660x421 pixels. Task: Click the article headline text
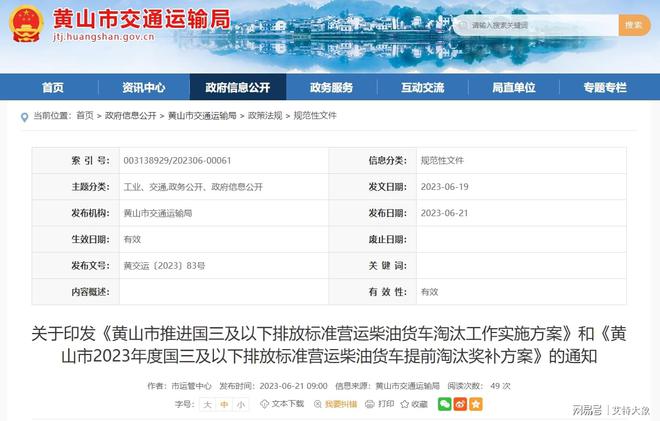329,345
